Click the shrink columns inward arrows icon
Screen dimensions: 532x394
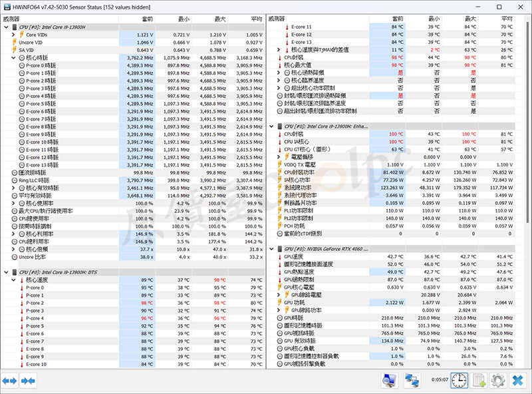(x=28, y=381)
